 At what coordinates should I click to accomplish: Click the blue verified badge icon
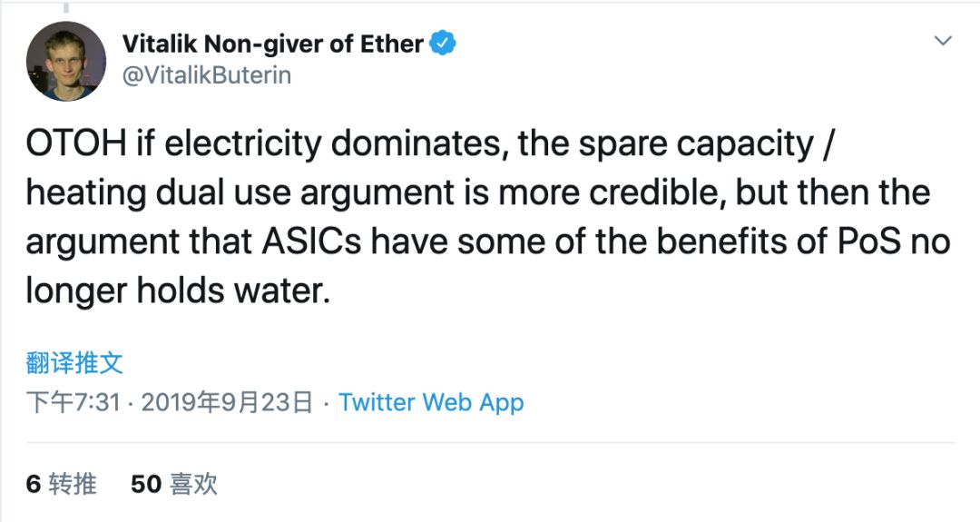coord(443,44)
